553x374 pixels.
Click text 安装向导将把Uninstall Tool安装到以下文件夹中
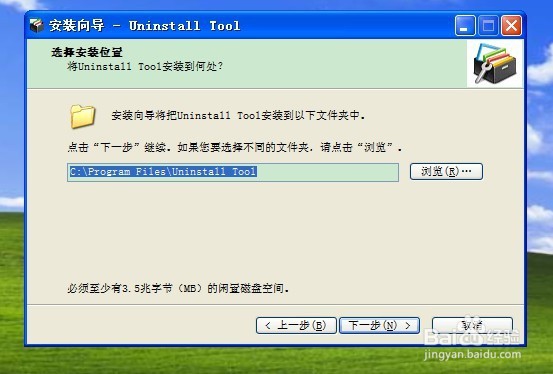click(x=238, y=115)
